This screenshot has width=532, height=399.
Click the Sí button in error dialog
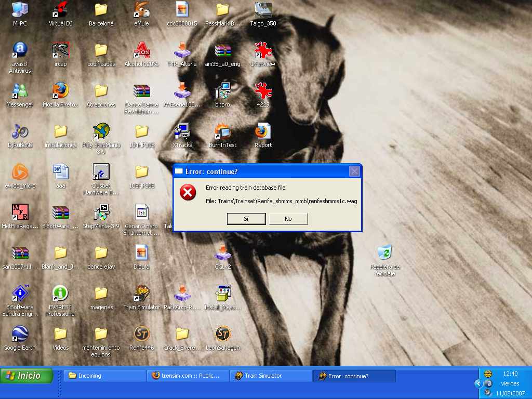tap(246, 219)
